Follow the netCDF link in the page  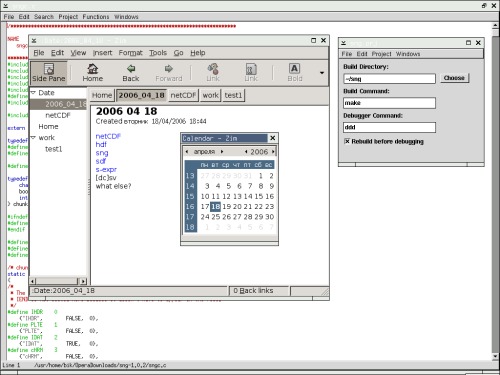point(108,136)
